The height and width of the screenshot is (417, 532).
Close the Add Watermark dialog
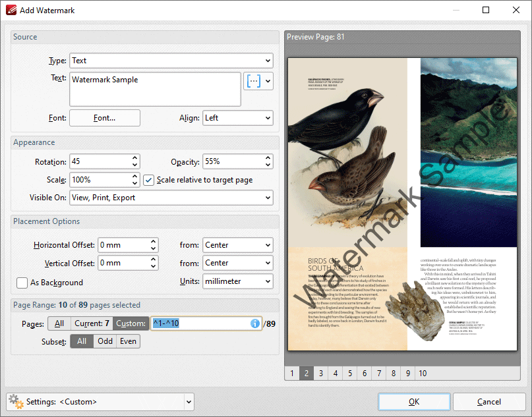point(516,10)
